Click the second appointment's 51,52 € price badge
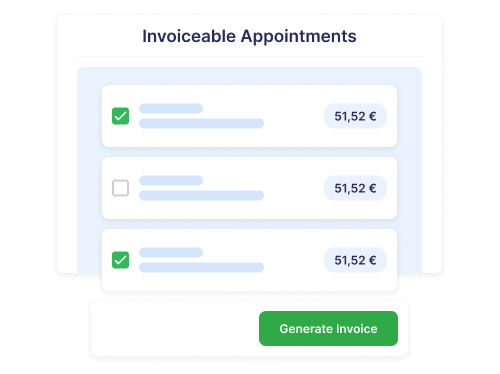 click(355, 188)
